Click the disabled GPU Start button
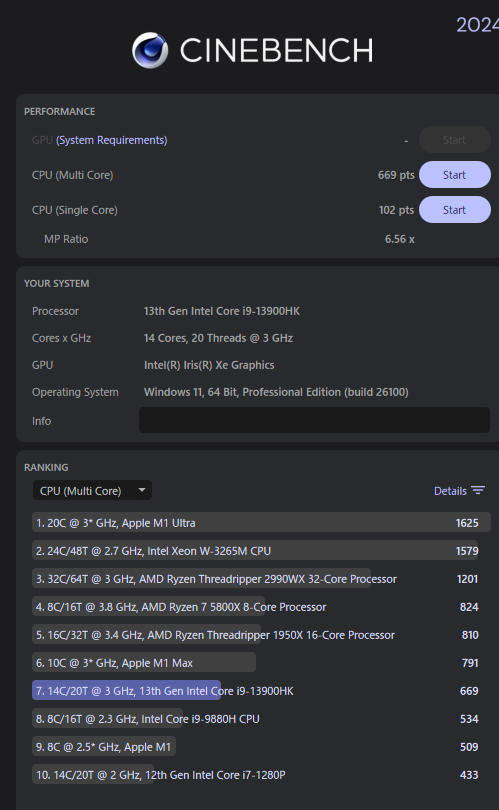The image size is (499, 810). coord(455,139)
